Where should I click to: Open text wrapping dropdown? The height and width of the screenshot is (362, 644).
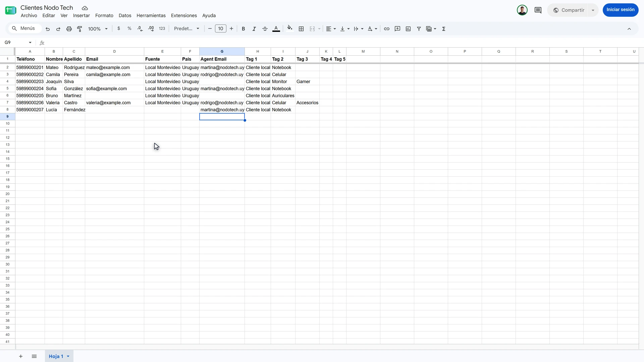click(x=359, y=29)
